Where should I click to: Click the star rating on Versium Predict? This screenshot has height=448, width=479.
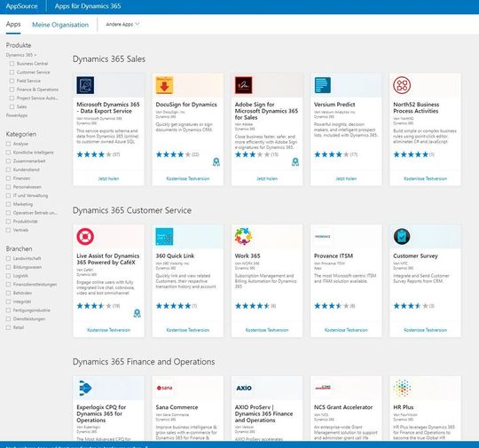332,154
